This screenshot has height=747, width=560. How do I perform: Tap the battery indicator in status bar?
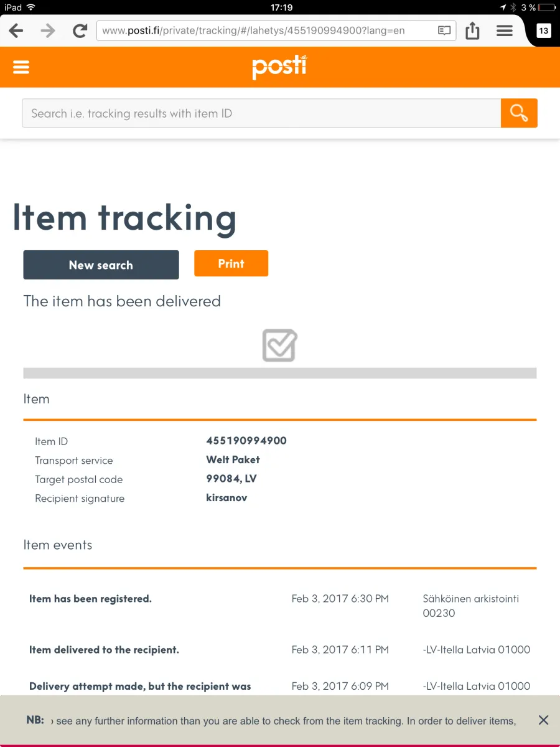(546, 7)
